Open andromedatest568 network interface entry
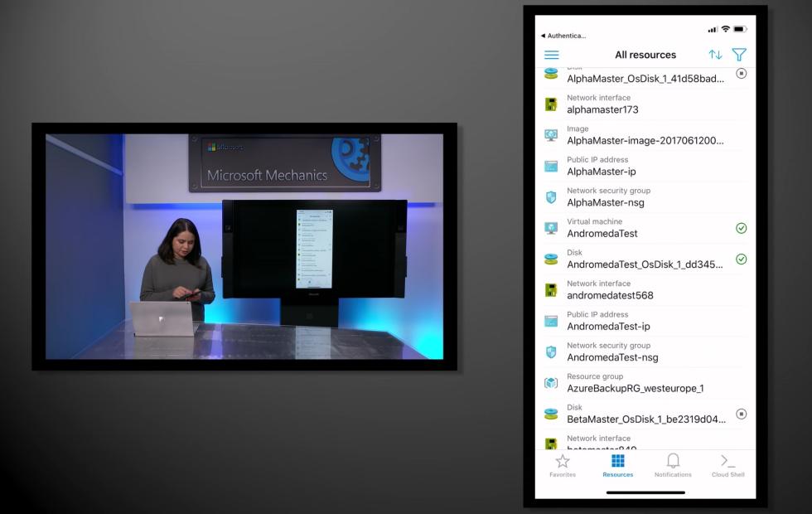812x514 pixels. click(x=610, y=295)
